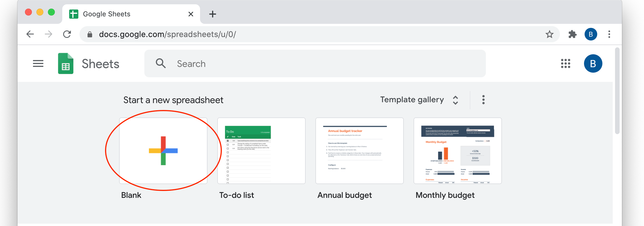Click the green macOS fullscreen button
644x226 pixels.
tap(51, 12)
